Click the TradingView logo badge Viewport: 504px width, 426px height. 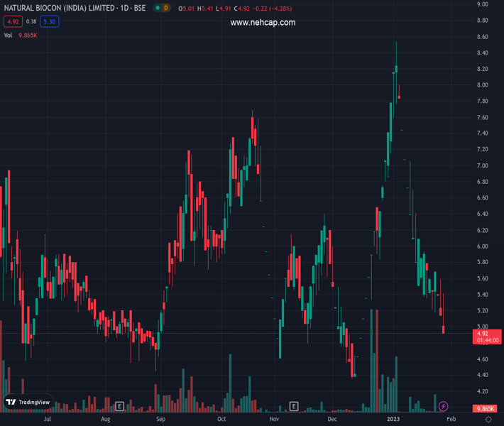tap(28, 402)
